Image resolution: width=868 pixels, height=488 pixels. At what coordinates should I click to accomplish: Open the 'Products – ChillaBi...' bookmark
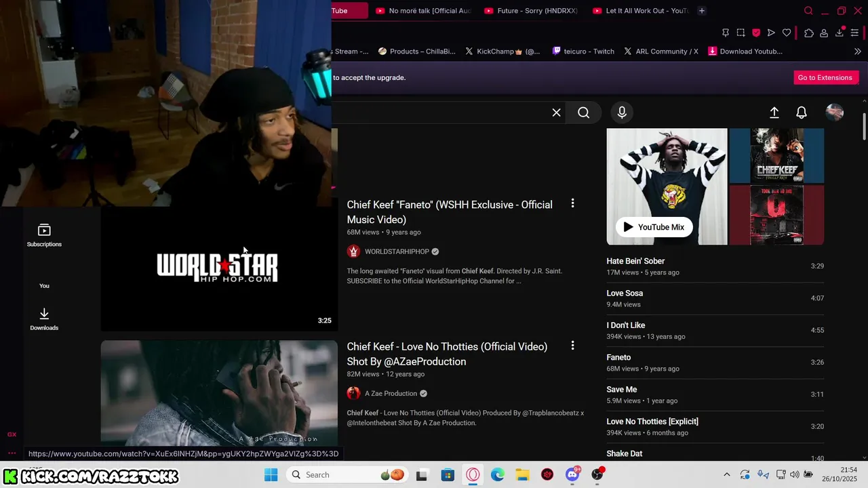tap(417, 52)
